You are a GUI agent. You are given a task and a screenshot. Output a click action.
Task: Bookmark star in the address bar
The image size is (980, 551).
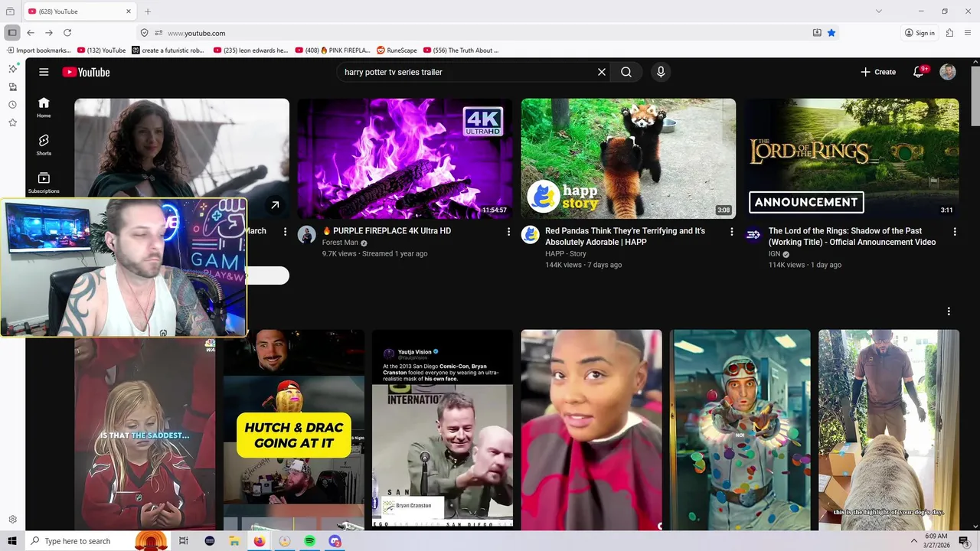coord(831,33)
